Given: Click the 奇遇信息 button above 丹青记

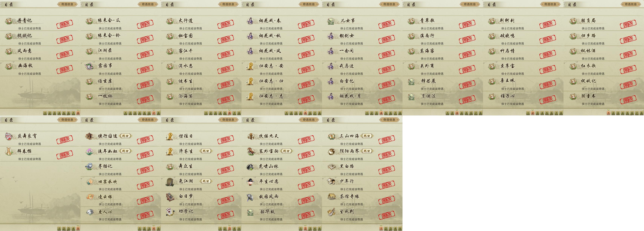Looking at the screenshot, I should (x=67, y=4).
